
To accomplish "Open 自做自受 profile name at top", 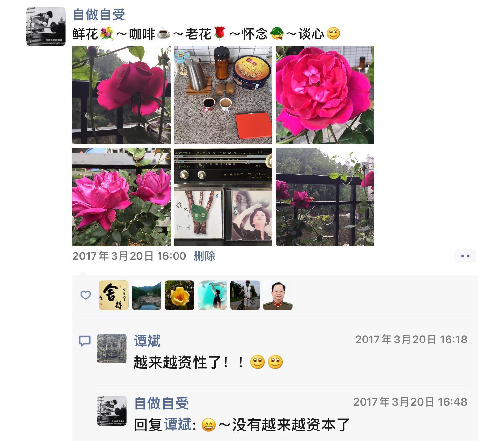I will [x=99, y=14].
